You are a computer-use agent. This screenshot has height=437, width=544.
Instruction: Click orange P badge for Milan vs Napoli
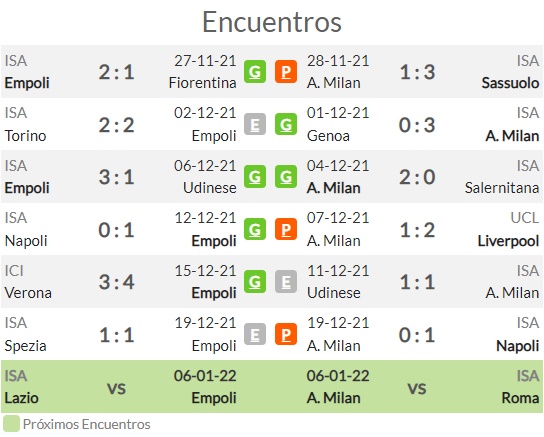286,334
